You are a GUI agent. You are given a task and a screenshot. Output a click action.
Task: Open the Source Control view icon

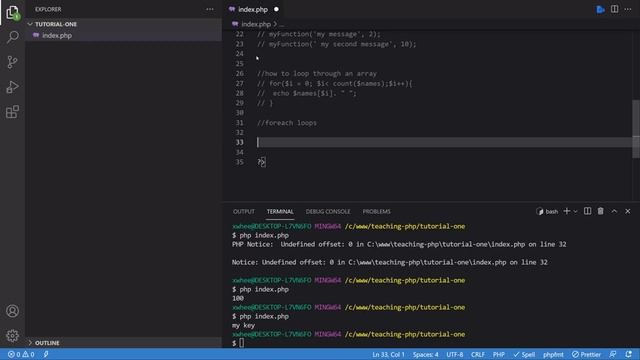[12, 62]
